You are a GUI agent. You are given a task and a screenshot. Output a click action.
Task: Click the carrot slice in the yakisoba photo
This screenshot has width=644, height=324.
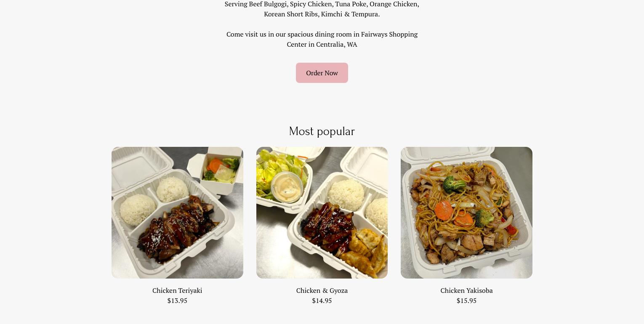[x=444, y=210]
